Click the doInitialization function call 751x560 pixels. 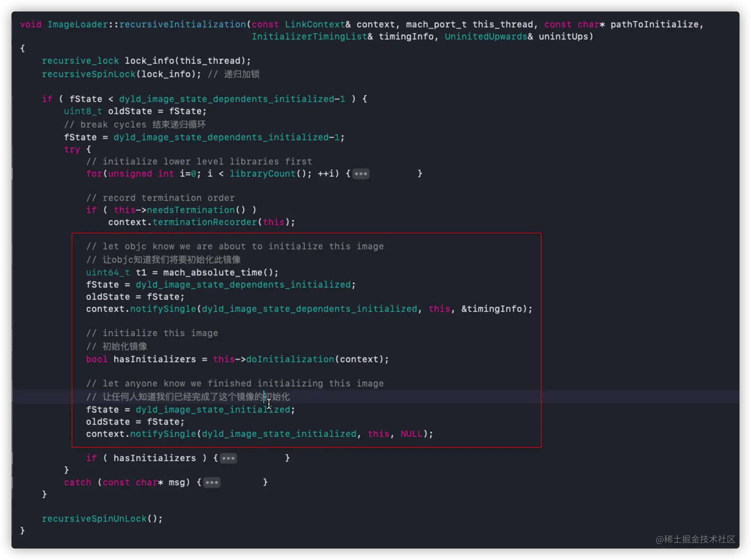[290, 359]
